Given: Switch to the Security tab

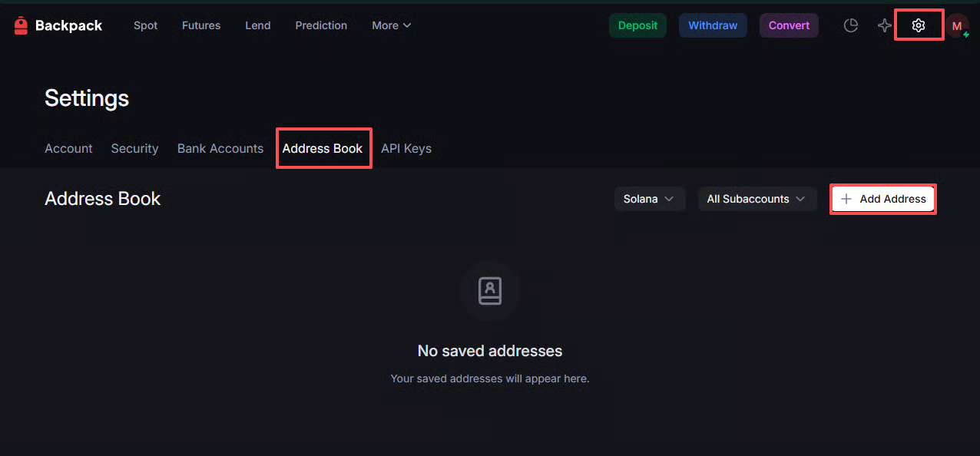Looking at the screenshot, I should 134,148.
